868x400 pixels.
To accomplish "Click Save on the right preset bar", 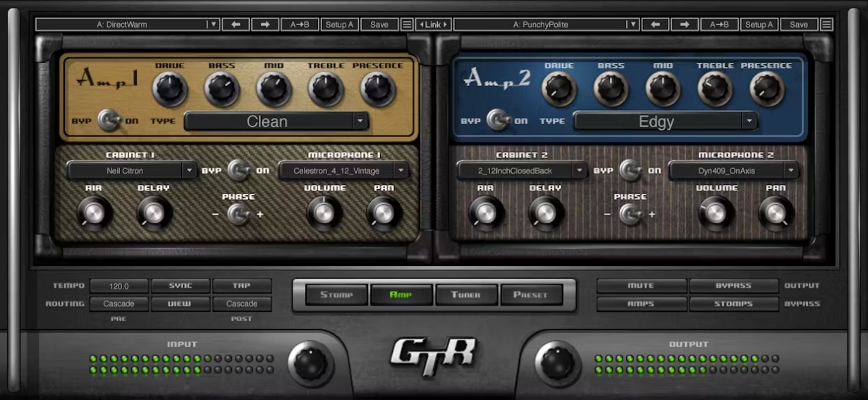I will click(x=799, y=24).
